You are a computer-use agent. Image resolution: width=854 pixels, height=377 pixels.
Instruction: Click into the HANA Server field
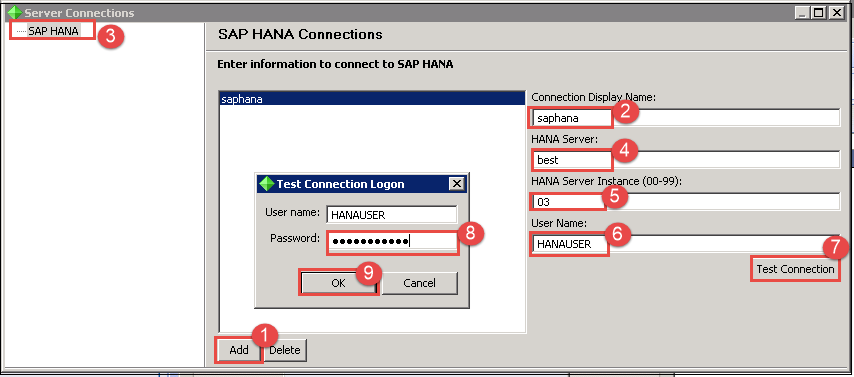click(686, 160)
